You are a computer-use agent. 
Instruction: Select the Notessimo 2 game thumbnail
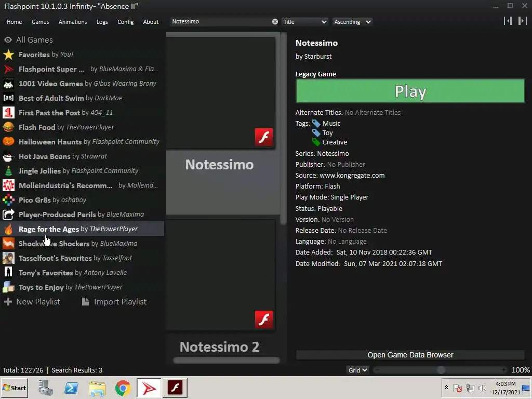[x=221, y=275]
